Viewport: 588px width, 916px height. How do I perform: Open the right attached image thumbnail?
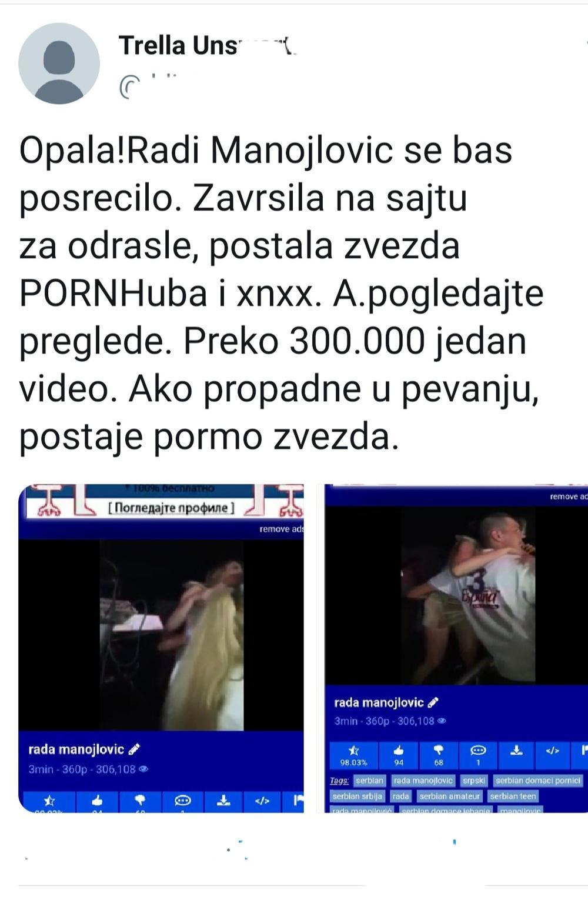click(x=456, y=648)
